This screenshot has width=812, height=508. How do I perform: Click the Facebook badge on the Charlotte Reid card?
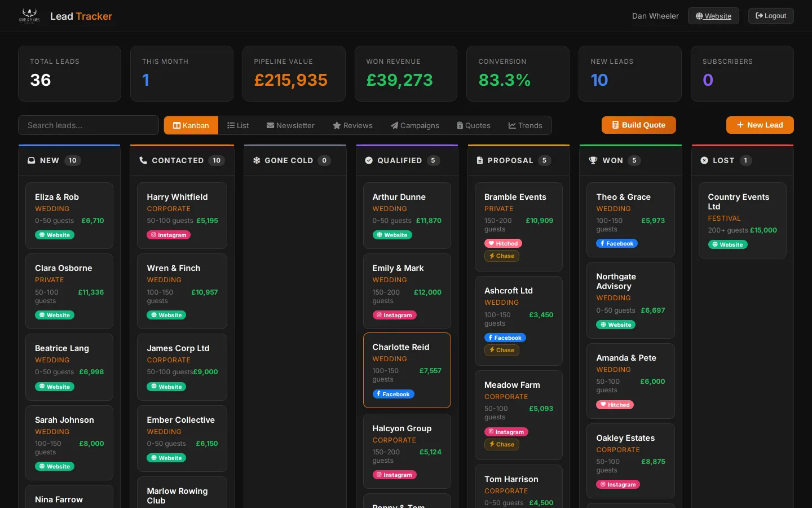[x=393, y=394]
